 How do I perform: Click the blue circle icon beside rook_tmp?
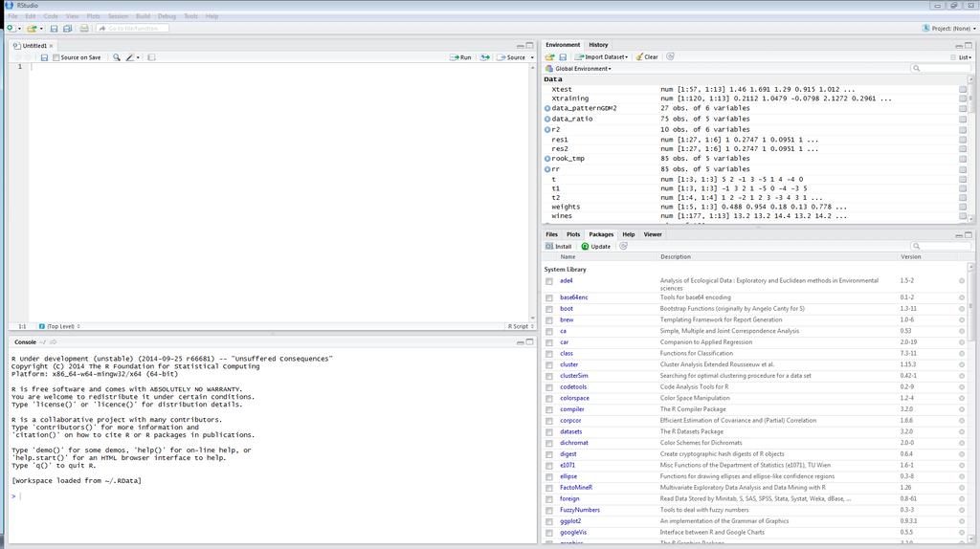[x=547, y=159]
